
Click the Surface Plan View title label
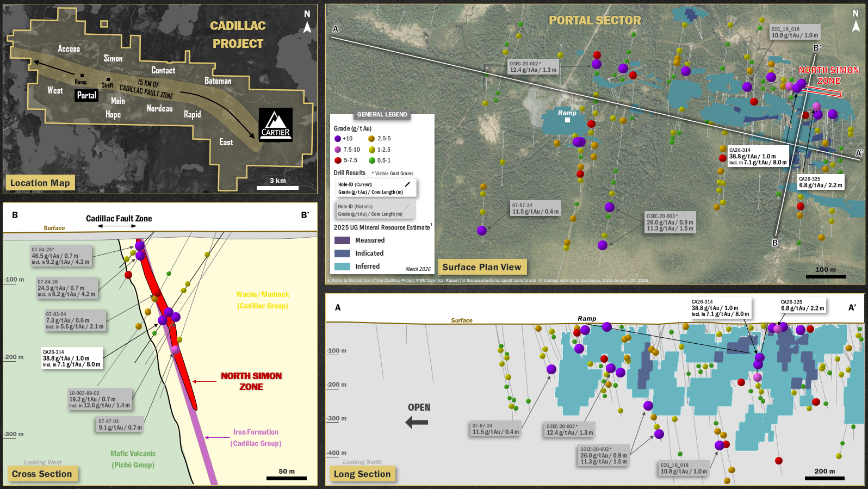[482, 267]
